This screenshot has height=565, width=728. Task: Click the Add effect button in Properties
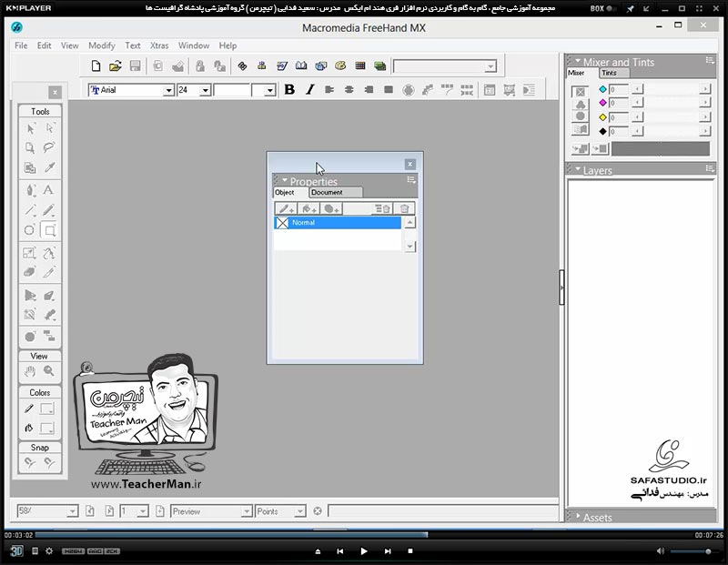pyautogui.click(x=331, y=209)
